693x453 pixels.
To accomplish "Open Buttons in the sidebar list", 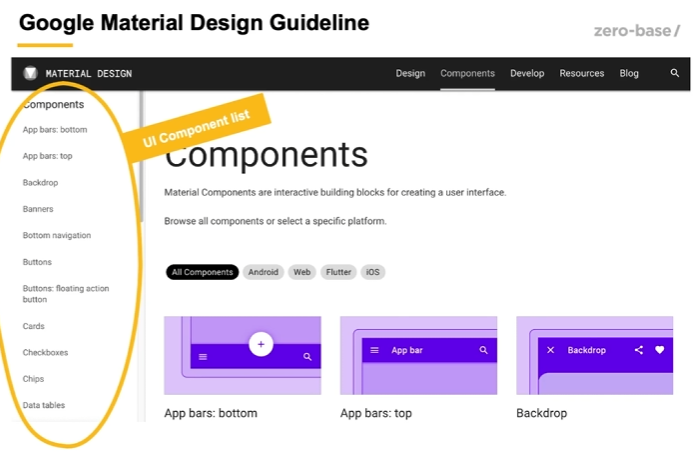I will 37,262.
